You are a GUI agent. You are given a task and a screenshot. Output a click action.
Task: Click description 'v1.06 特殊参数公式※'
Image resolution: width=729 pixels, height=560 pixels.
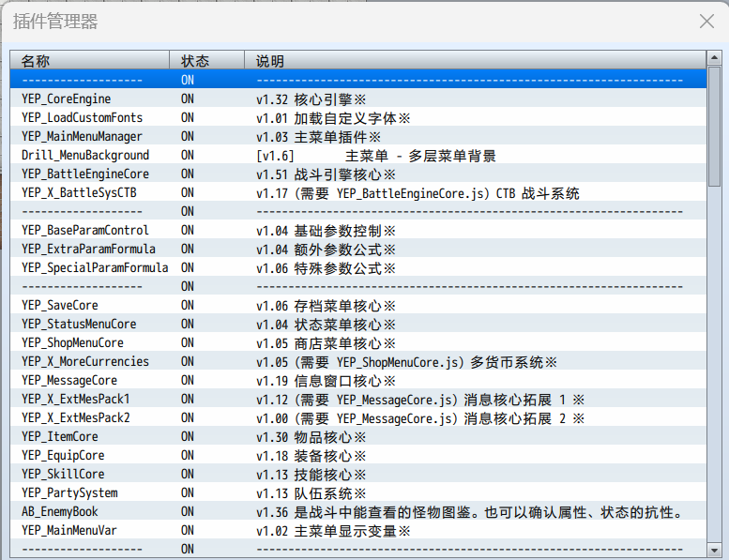[326, 268]
